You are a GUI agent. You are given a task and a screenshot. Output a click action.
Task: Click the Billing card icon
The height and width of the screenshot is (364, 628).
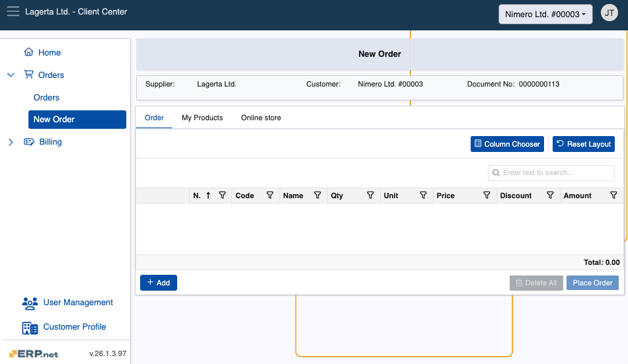[29, 142]
